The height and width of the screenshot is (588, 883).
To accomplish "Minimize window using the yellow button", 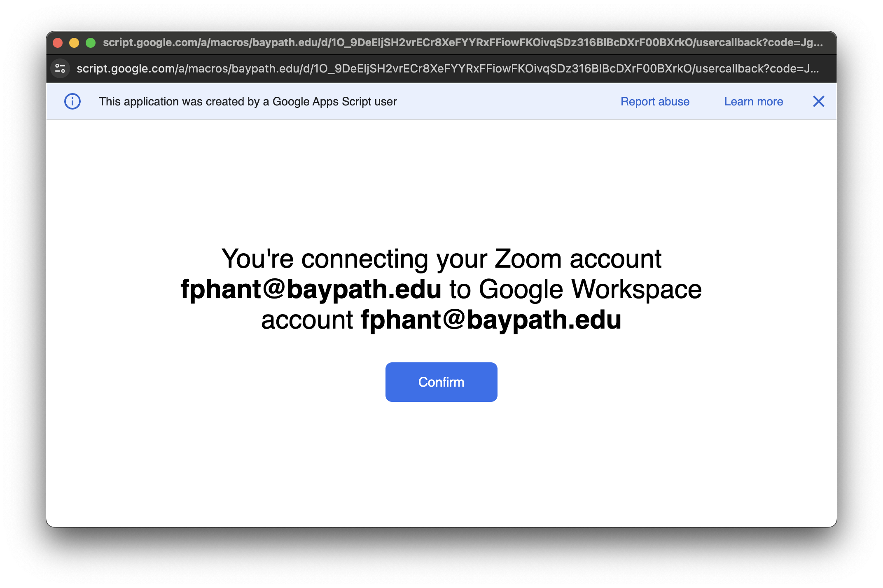I will coord(74,43).
